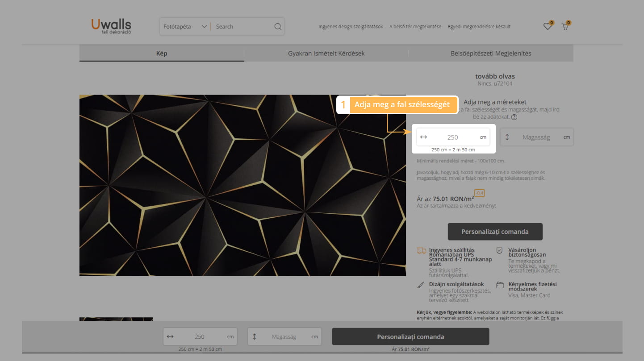This screenshot has height=361, width=644.
Task: Click the Personalizați comanda button under price
Action: [495, 232]
